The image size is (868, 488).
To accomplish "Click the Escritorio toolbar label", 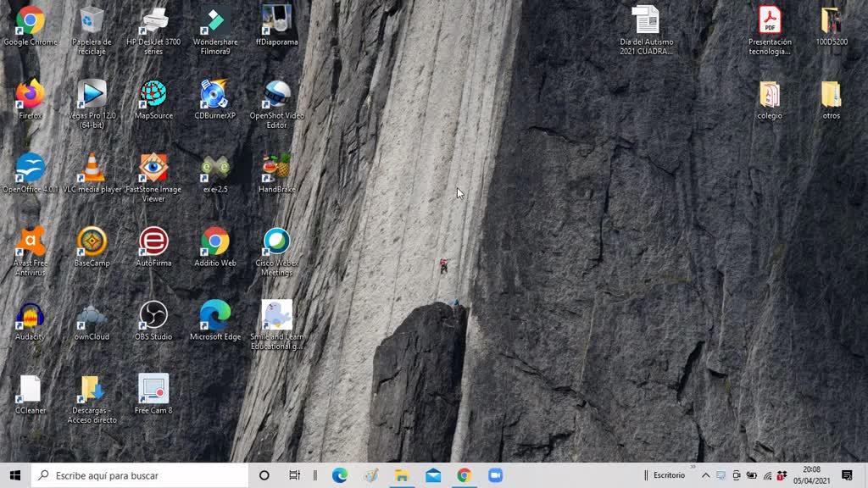I will point(669,475).
